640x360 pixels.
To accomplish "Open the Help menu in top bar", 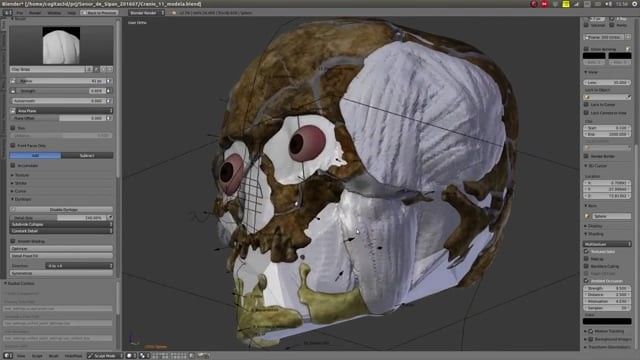I will click(72, 13).
